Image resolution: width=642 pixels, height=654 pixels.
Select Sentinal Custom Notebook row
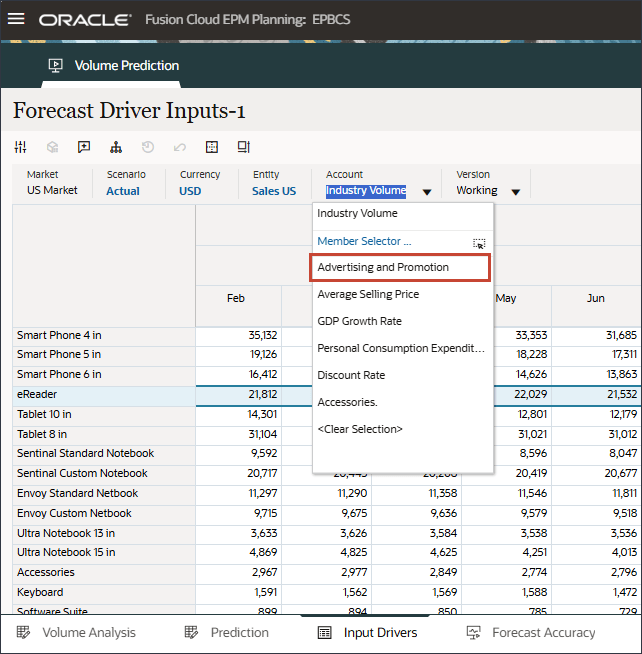point(104,473)
